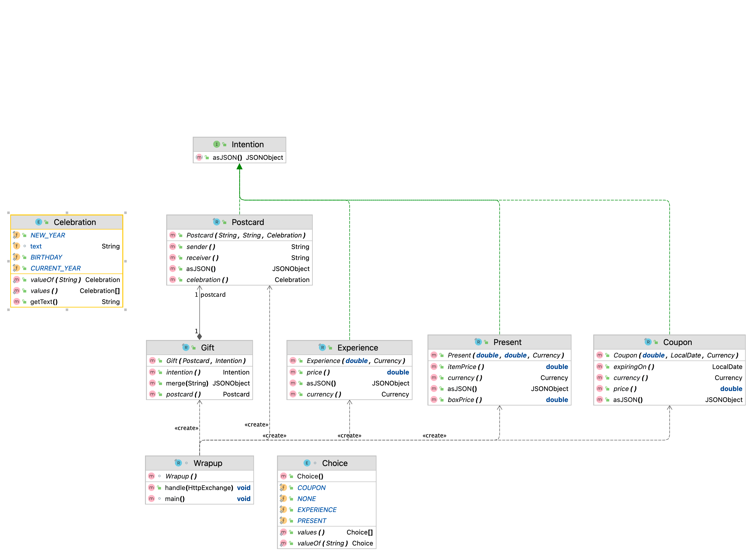Viewport: 756px width, 559px height.
Task: Click the green interface icon beside Intention
Action: click(x=216, y=144)
